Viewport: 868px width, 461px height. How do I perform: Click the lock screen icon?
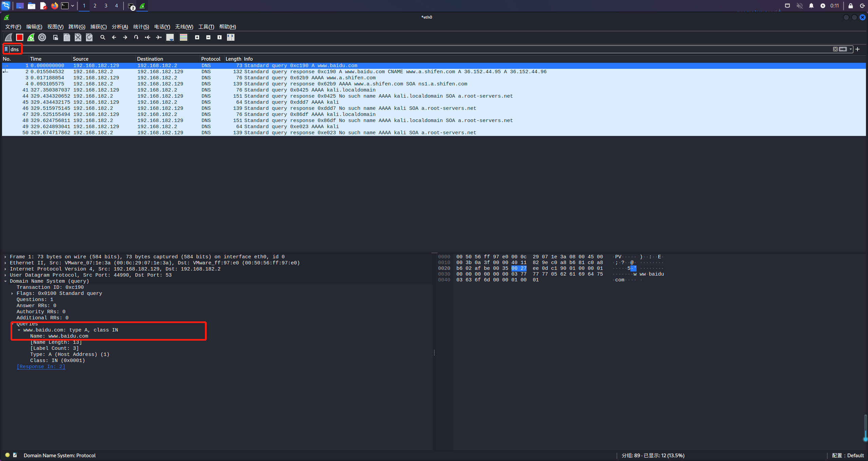tap(851, 6)
